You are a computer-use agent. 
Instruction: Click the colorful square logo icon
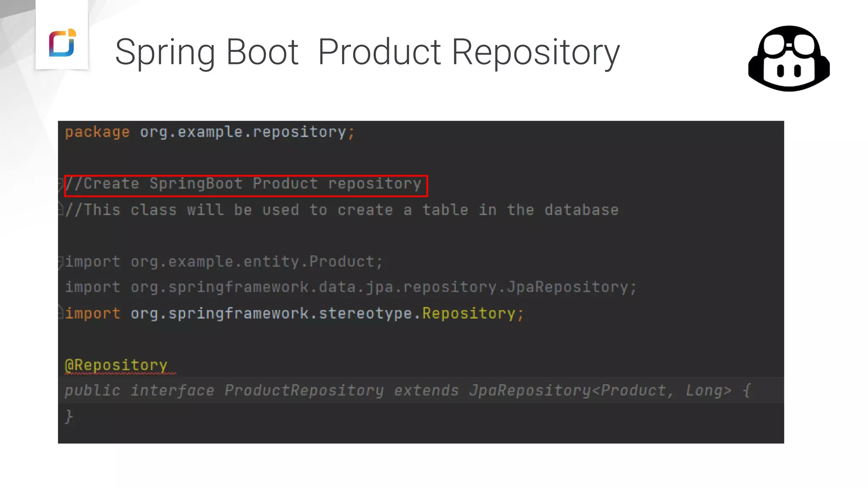point(62,43)
